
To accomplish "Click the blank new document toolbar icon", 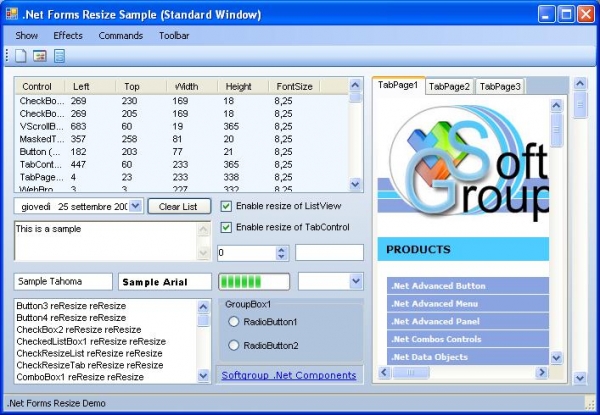I will [x=21, y=56].
